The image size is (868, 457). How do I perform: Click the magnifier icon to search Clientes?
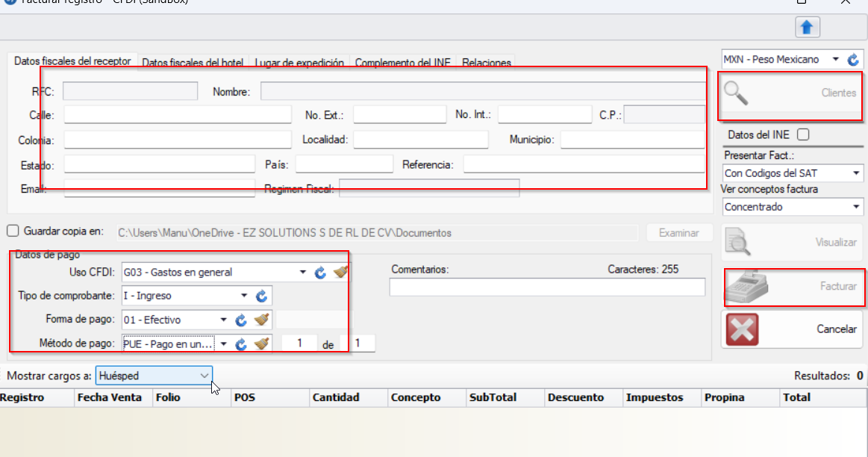pos(737,93)
